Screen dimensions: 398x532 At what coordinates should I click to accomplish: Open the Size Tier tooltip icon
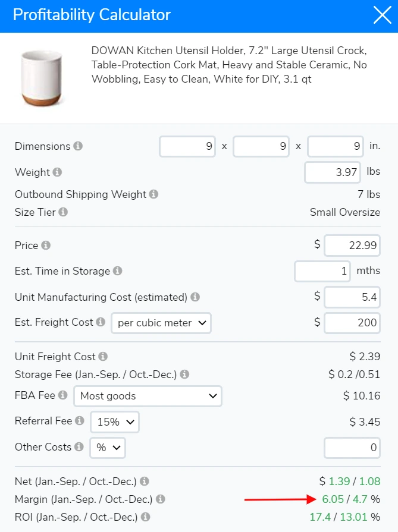coord(64,212)
